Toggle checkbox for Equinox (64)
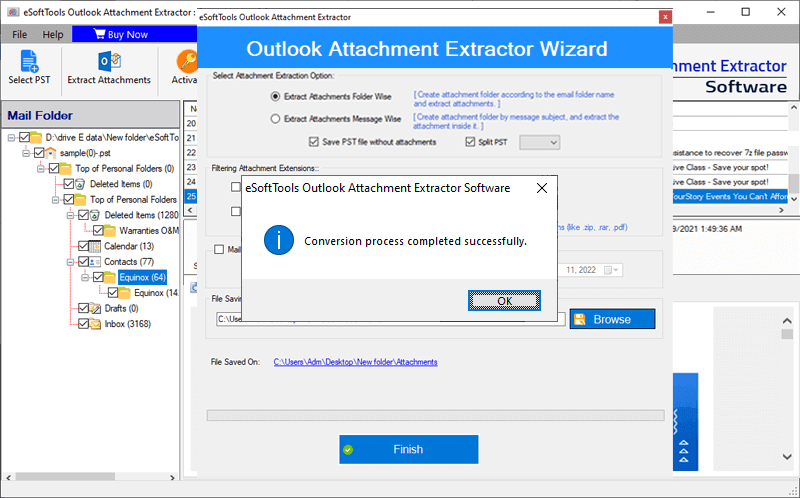Image resolution: width=800 pixels, height=498 pixels. (x=98, y=277)
